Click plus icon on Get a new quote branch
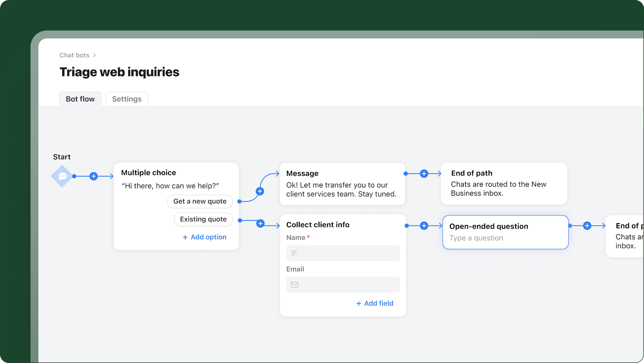This screenshot has width=644, height=363. pos(260,191)
